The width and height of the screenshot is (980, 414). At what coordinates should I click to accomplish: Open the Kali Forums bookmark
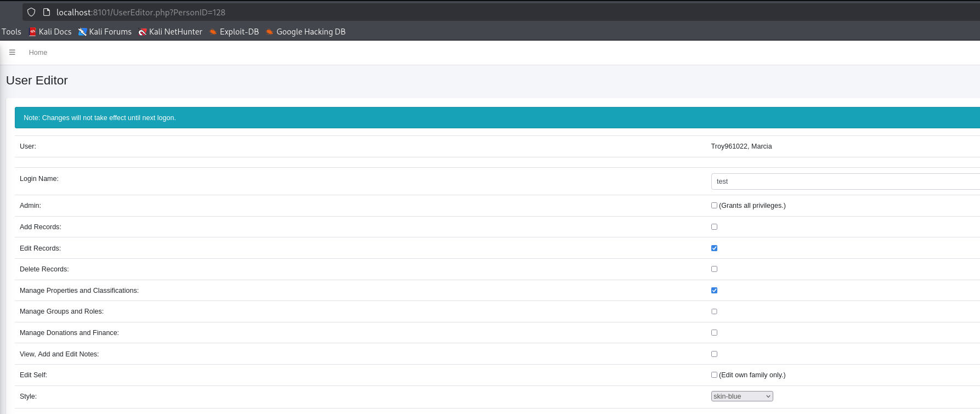coord(105,32)
